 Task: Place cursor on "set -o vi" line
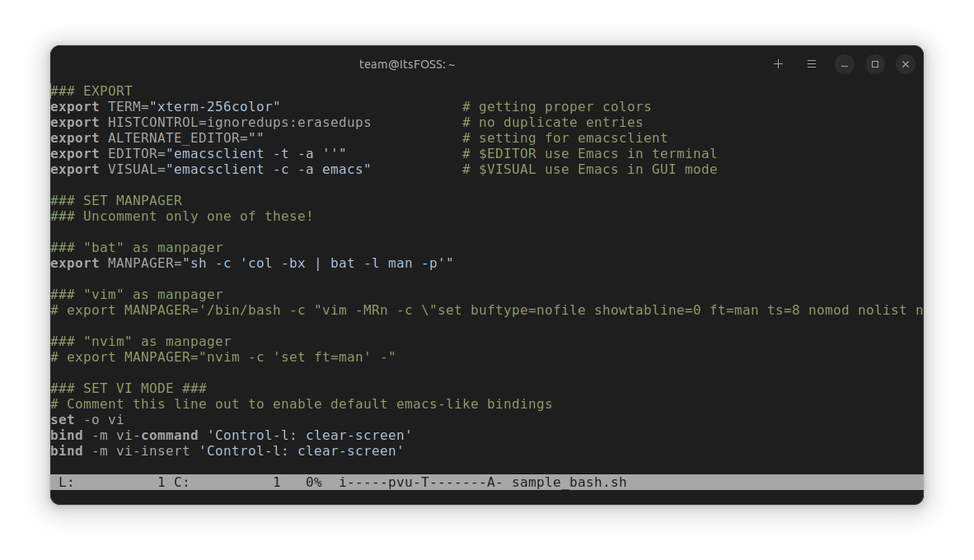click(x=87, y=420)
